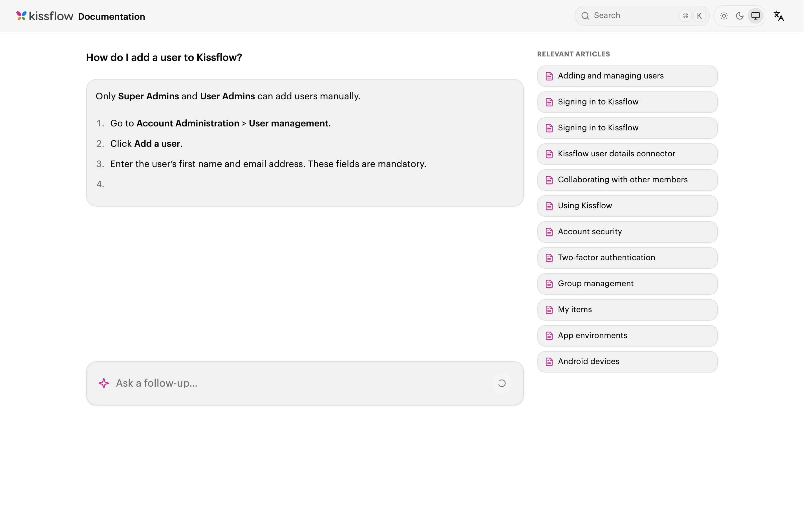812x508 pixels.
Task: Select system theme monitor icon
Action: tap(755, 16)
